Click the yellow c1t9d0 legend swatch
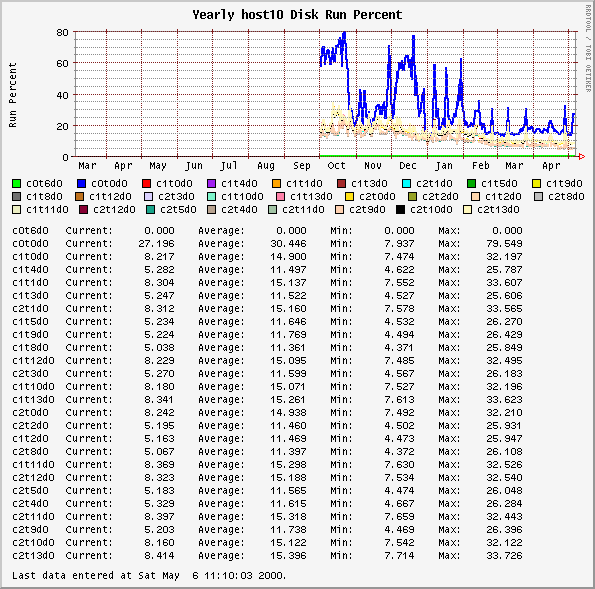Viewport: 595px width, 589px height. coord(536,184)
